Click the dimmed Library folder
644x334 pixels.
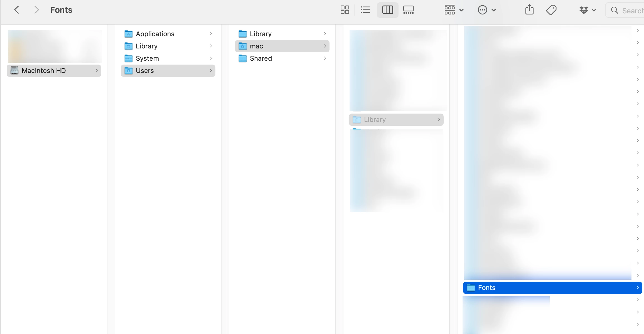[375, 120]
